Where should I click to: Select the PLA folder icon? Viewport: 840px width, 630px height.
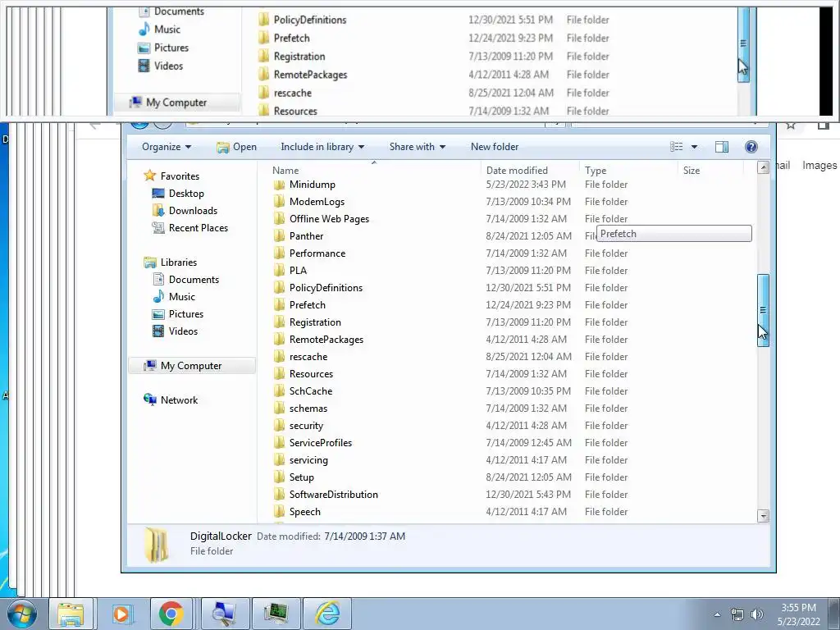[279, 271]
